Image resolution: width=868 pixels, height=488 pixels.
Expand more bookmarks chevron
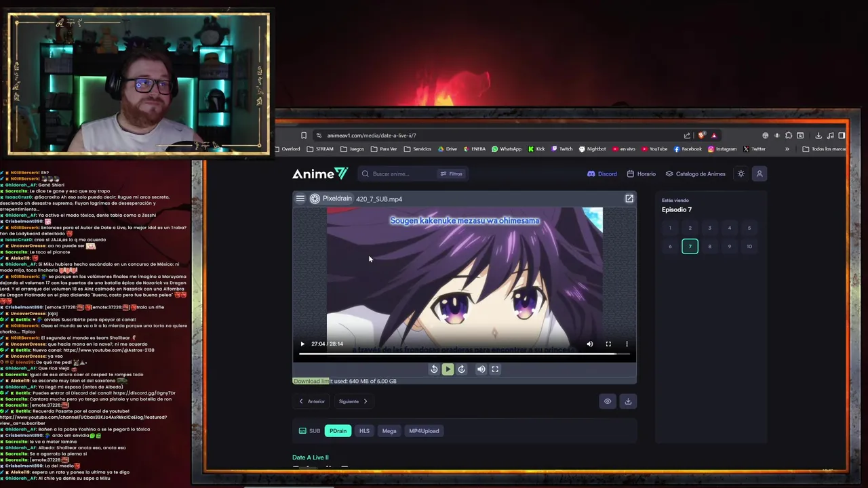(x=787, y=149)
